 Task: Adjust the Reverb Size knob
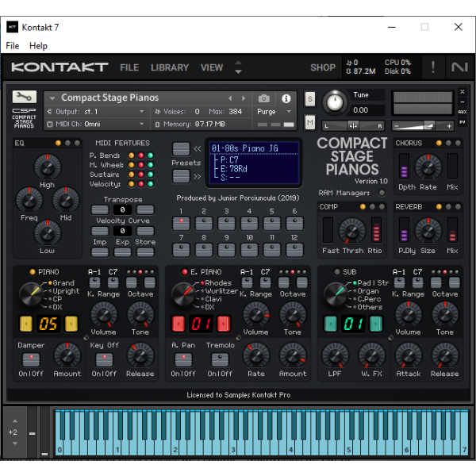coord(428,232)
